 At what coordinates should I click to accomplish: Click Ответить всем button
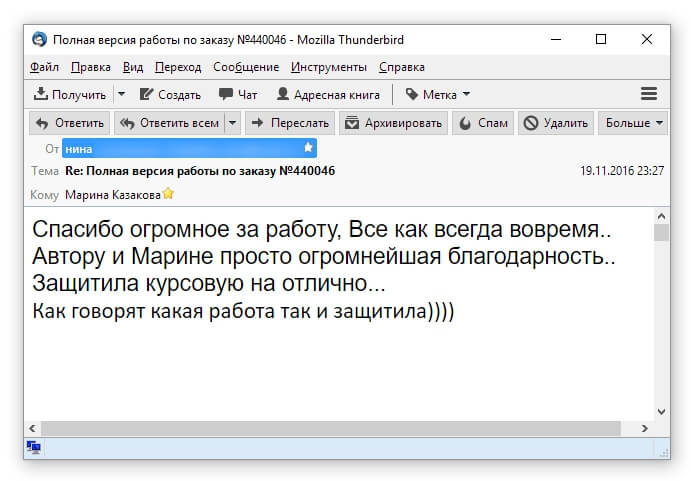[170, 123]
